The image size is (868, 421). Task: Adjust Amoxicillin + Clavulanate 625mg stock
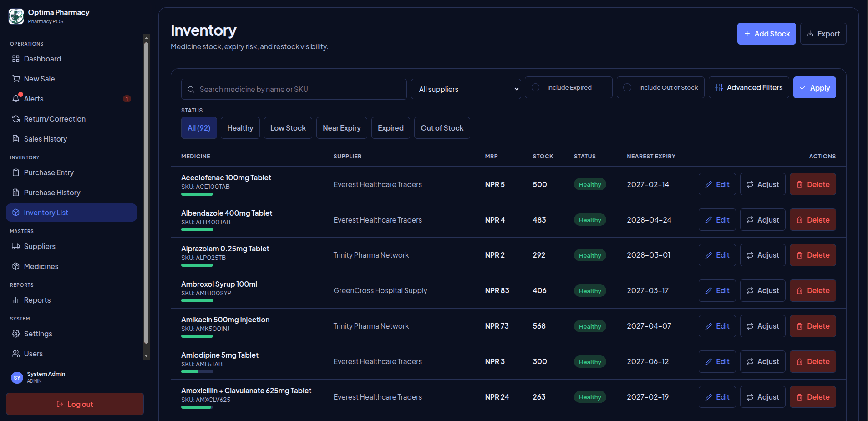pyautogui.click(x=762, y=397)
